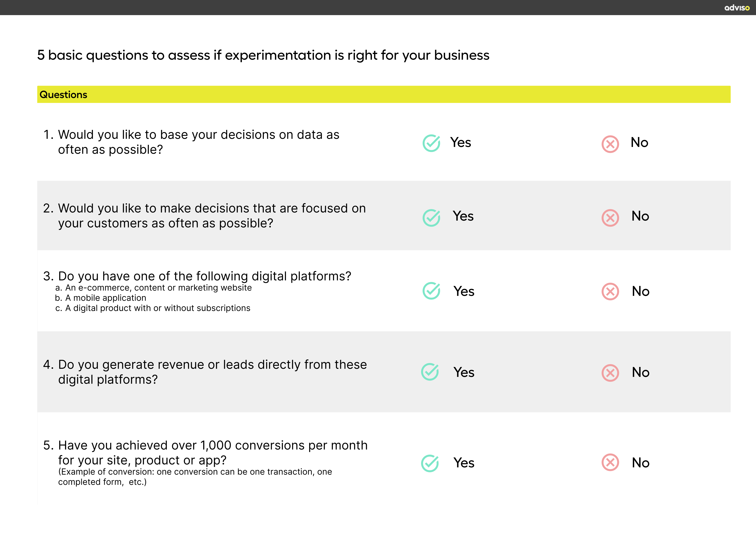Pick the green checkmark for revenue question 4
This screenshot has height=543, width=756.
[430, 372]
